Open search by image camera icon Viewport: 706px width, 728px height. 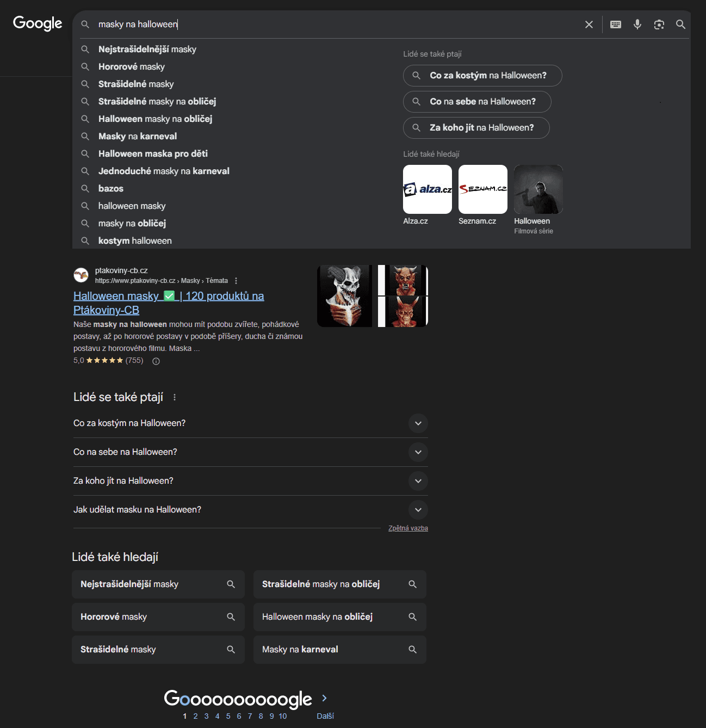(x=659, y=24)
